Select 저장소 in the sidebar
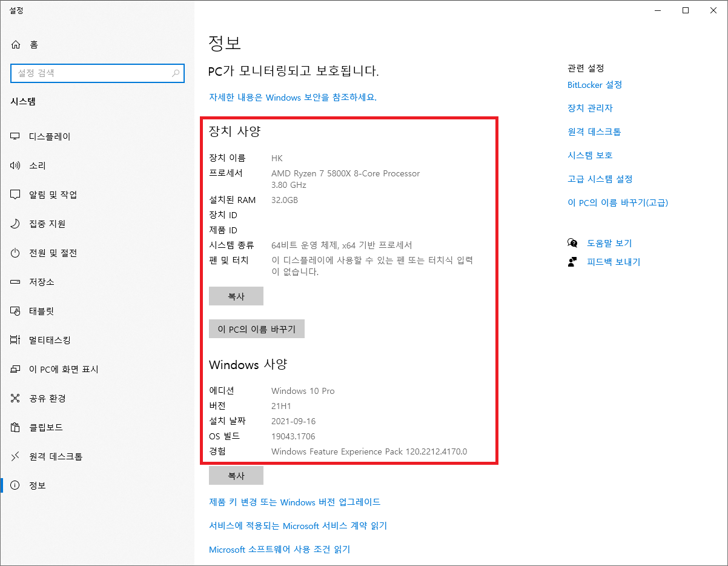The height and width of the screenshot is (566, 728). pyautogui.click(x=97, y=282)
